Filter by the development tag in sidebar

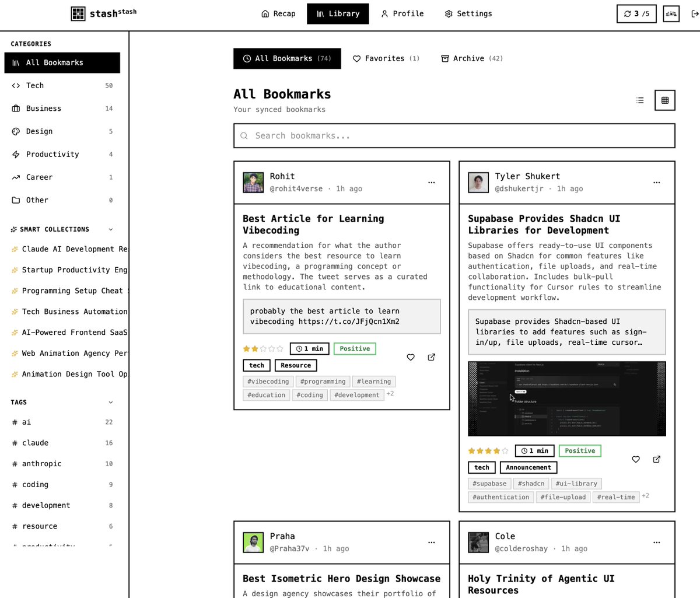pos(62,505)
